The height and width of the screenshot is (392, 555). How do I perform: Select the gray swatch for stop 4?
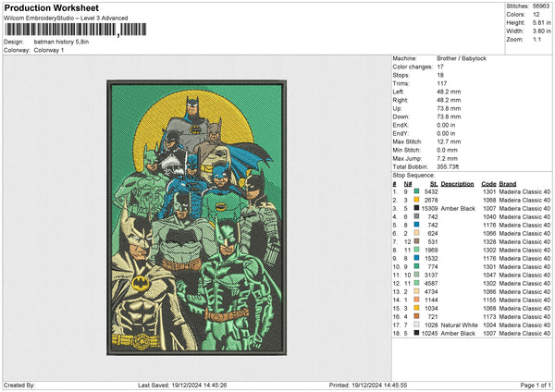point(416,216)
